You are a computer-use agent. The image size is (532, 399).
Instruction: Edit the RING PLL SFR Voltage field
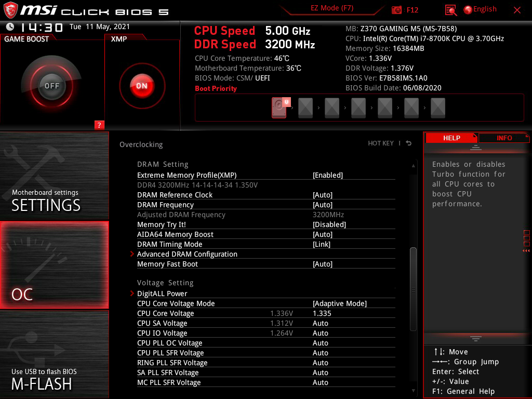click(x=320, y=362)
